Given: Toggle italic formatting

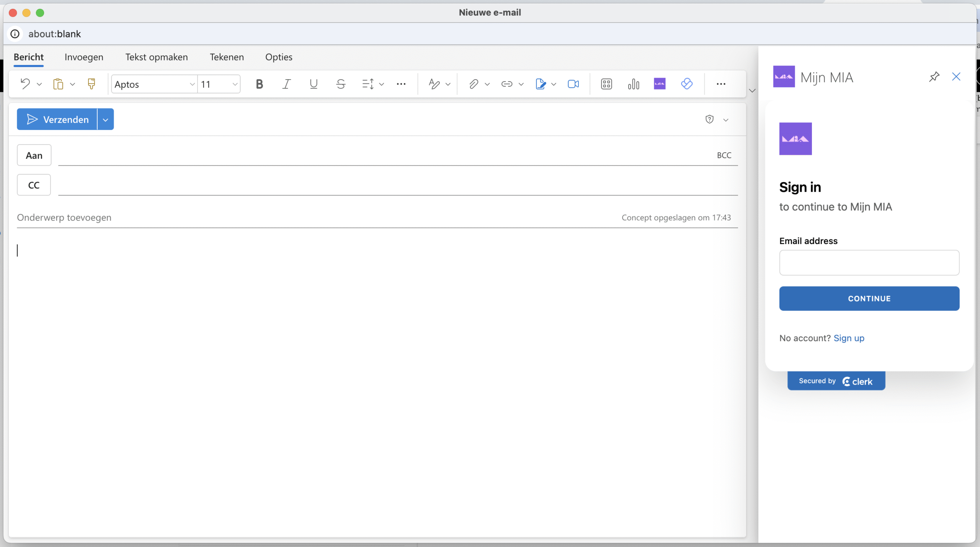Looking at the screenshot, I should (x=286, y=84).
